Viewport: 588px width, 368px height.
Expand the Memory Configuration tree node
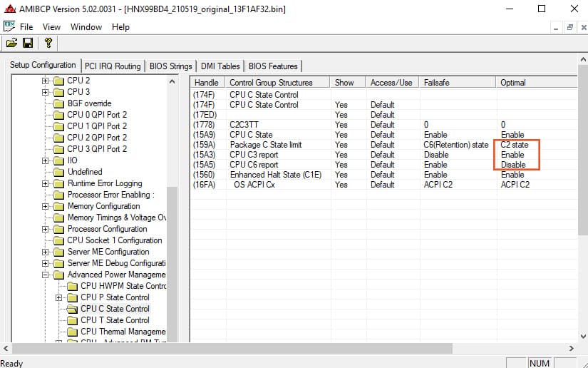click(x=46, y=206)
